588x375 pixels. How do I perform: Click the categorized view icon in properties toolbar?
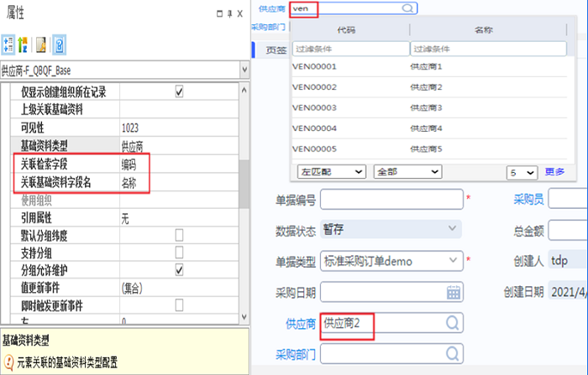click(x=8, y=44)
